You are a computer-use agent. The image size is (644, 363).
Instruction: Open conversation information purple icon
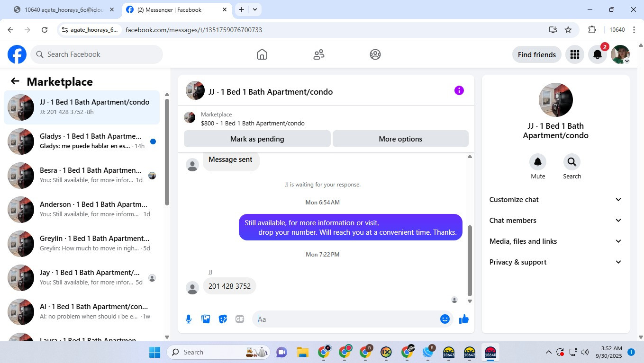[459, 90]
